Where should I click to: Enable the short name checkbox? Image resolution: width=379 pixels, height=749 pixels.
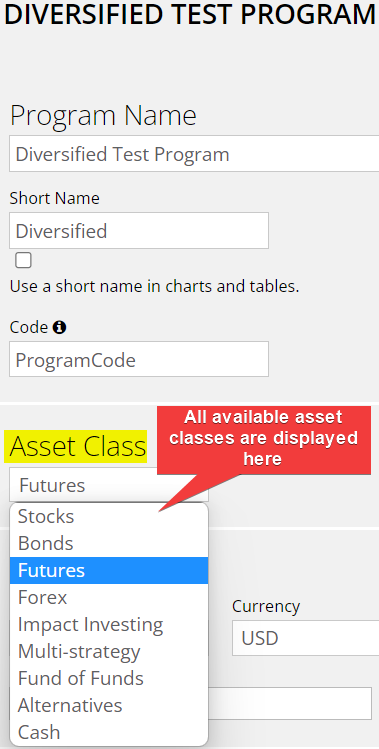[23, 261]
